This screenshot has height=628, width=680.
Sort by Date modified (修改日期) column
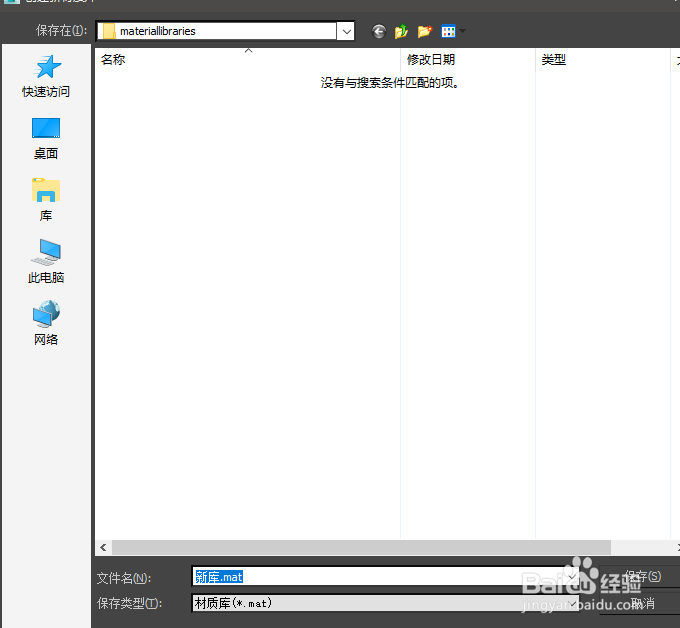point(468,59)
